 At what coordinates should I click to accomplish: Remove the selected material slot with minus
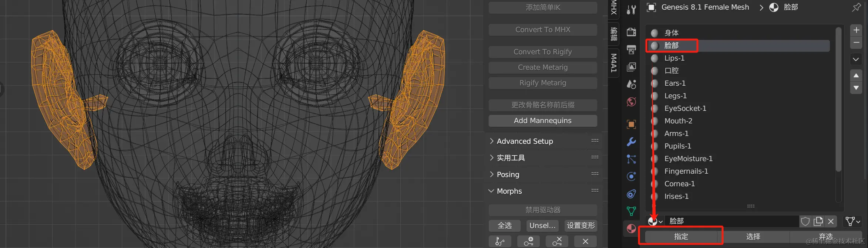click(856, 43)
